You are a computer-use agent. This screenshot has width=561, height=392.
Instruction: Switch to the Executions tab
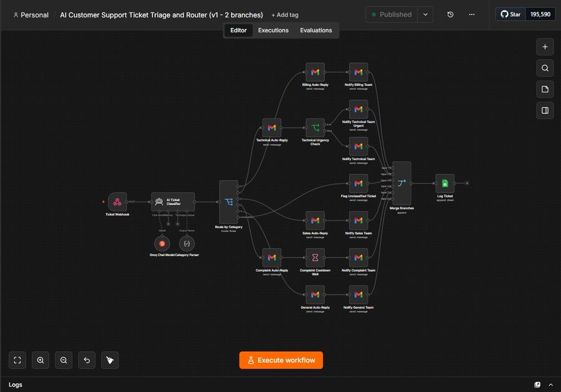tap(274, 31)
